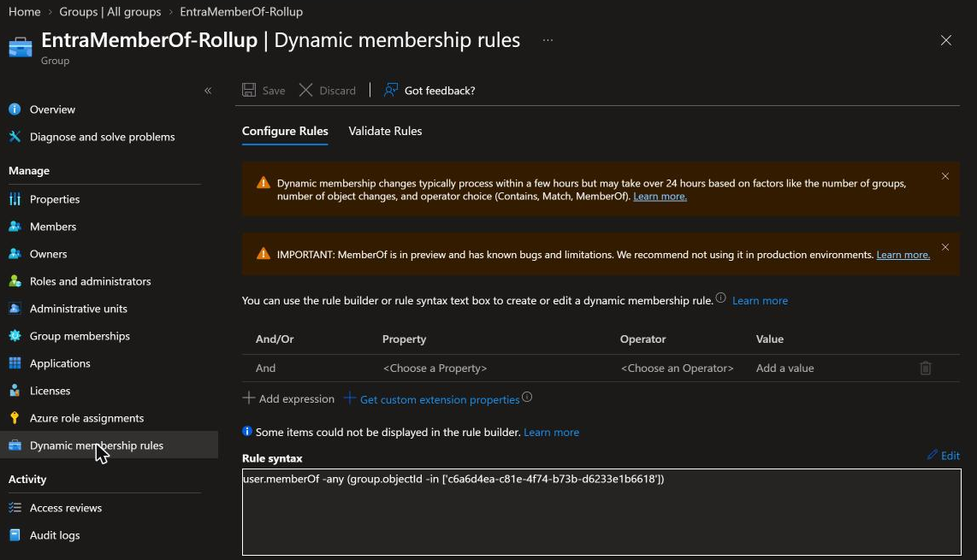Click the Azure role assignments key icon
The height and width of the screenshot is (560, 977).
point(15,418)
